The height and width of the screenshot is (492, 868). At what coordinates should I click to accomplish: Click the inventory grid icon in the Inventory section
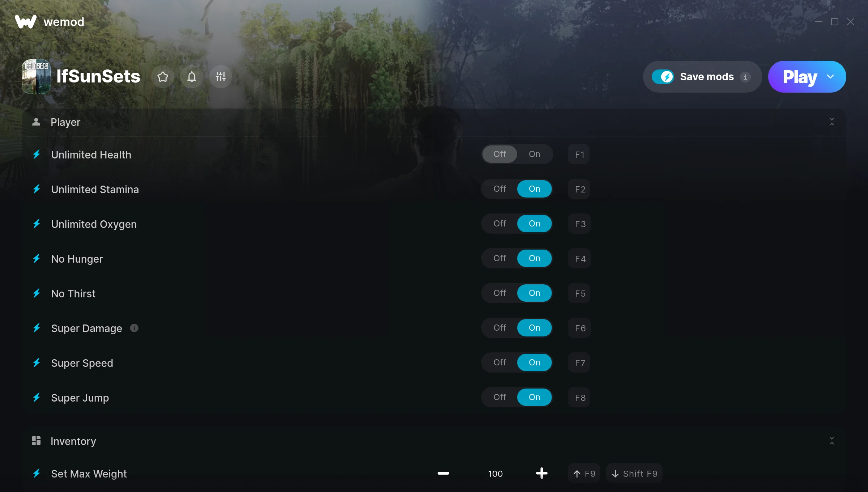point(36,441)
